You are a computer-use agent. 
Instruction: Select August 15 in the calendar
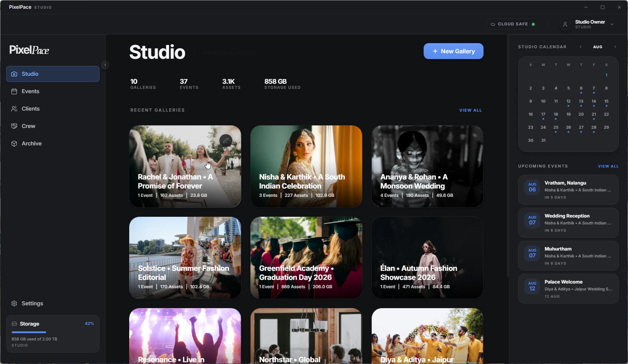606,101
